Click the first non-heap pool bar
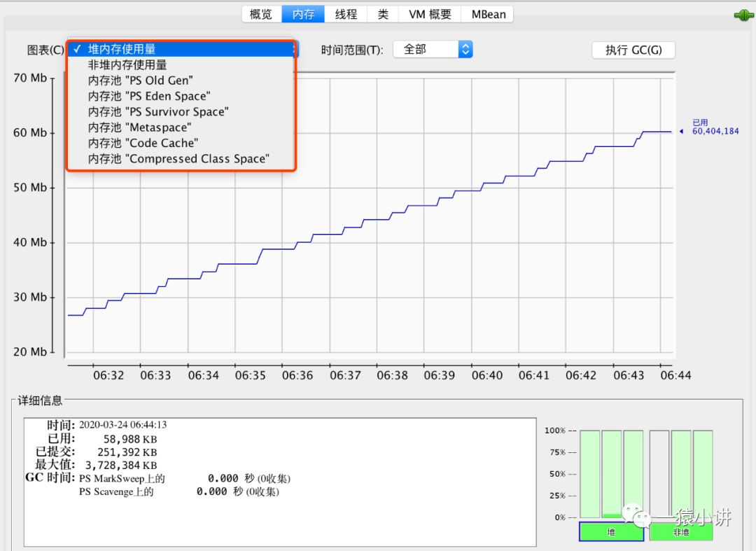Image resolution: width=756 pixels, height=551 pixels. click(659, 475)
